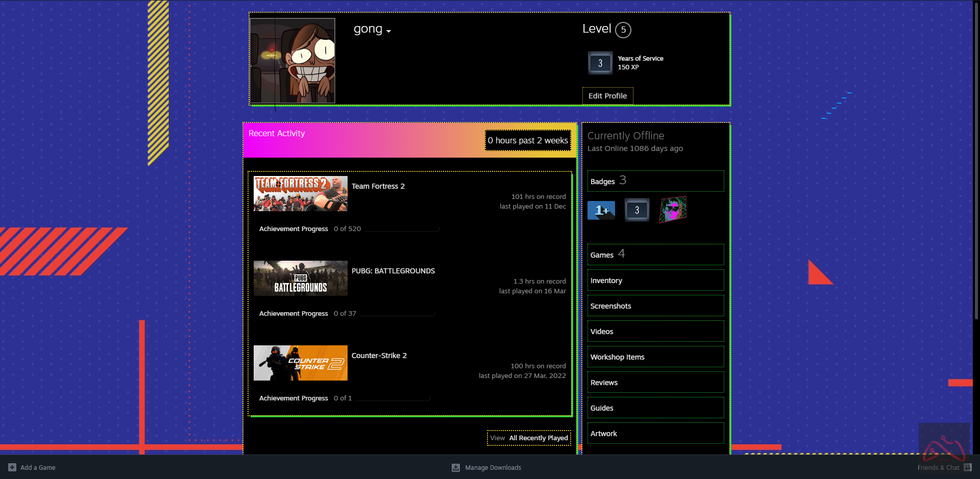This screenshot has height=479, width=980.
Task: Click the number 3 badge under Badges
Action: pos(637,210)
